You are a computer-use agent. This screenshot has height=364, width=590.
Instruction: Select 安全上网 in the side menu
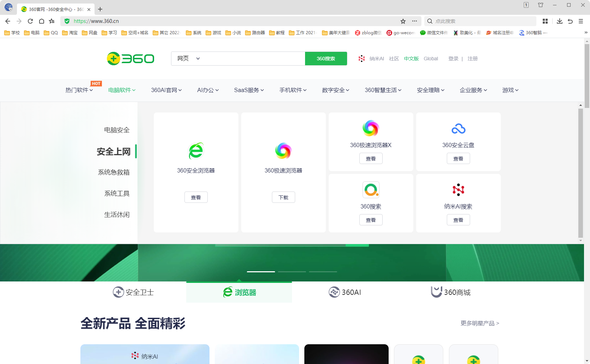click(x=114, y=152)
